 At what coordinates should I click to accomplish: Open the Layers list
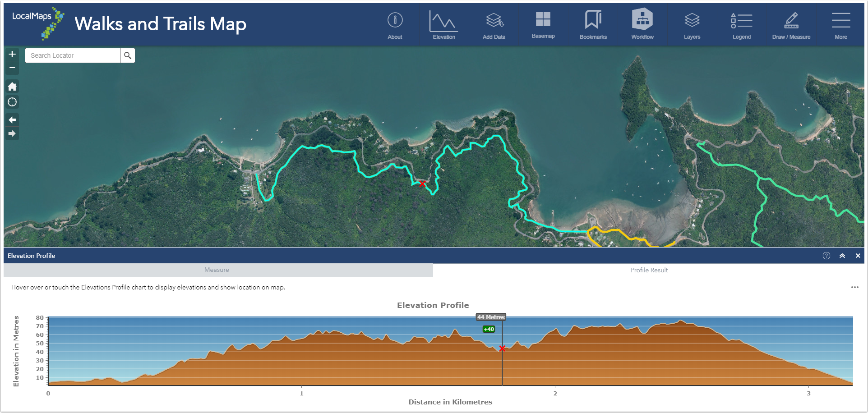(x=692, y=25)
